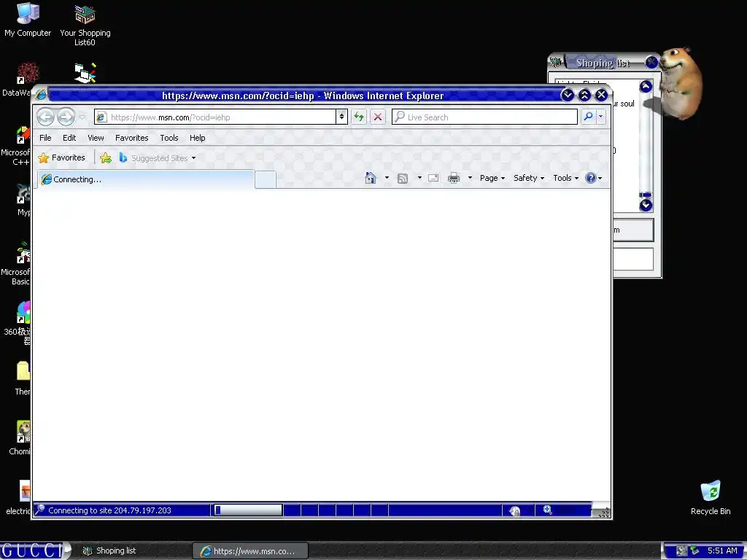Open the Favorites menu in menu bar
747x560 pixels.
[x=131, y=138]
